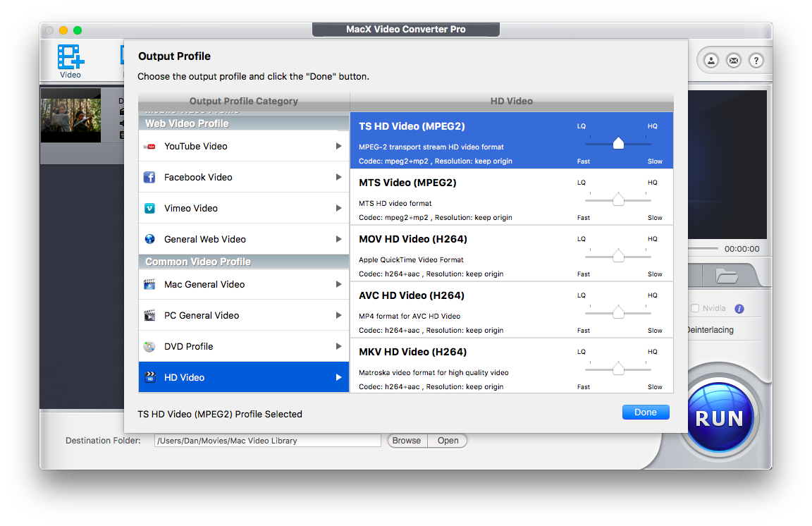Click the Vimeo logo icon

pos(149,208)
